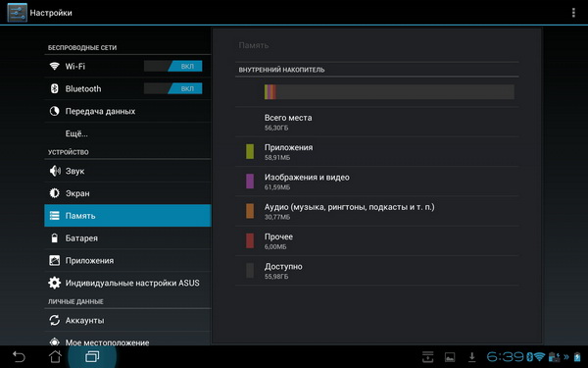
Task: Expand the Ещё... wireless options
Action: click(127, 133)
